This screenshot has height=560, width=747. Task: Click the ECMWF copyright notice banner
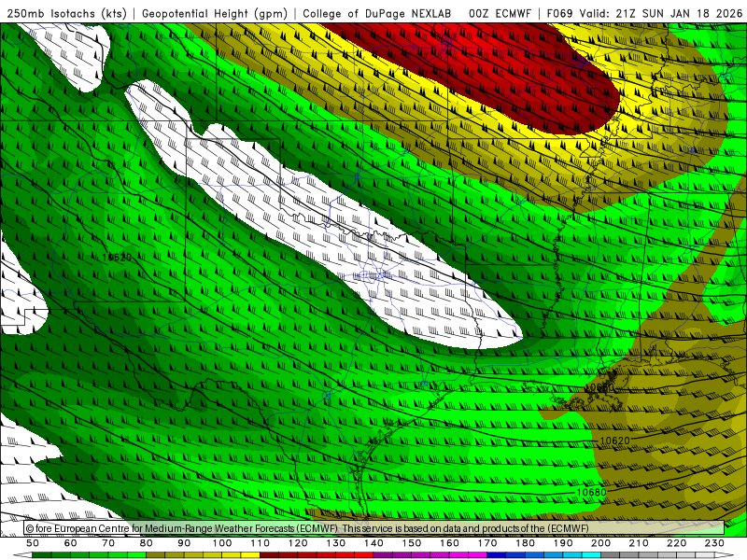click(374, 528)
